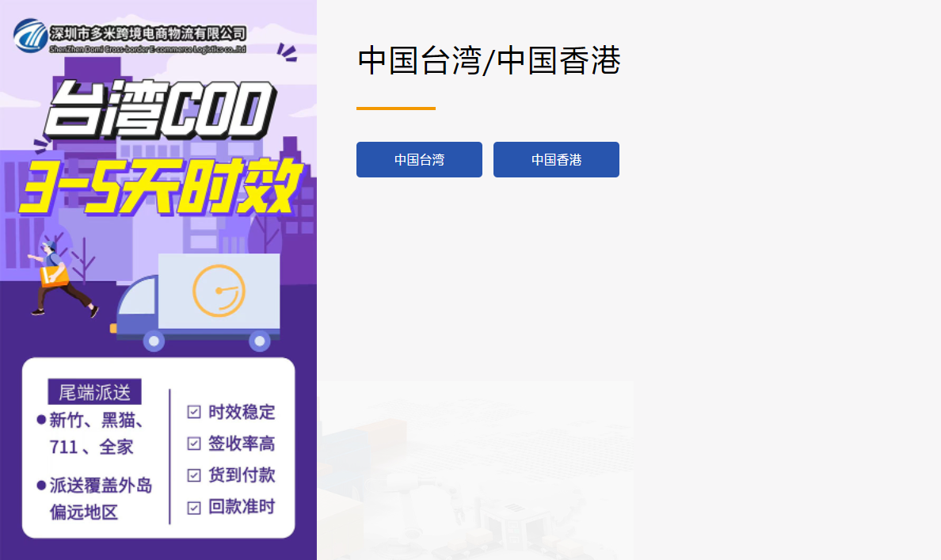Click the checkbox beside 回款准时

pos(194,508)
